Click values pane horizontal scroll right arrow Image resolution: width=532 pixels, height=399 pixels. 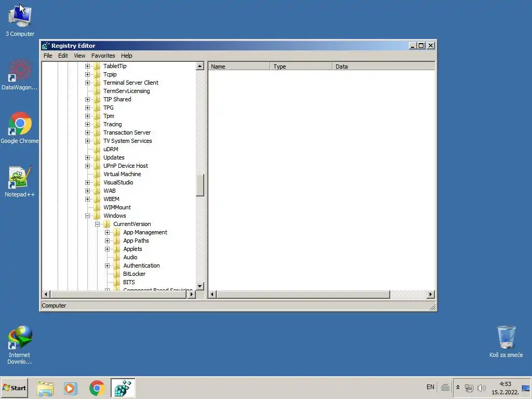click(x=431, y=295)
